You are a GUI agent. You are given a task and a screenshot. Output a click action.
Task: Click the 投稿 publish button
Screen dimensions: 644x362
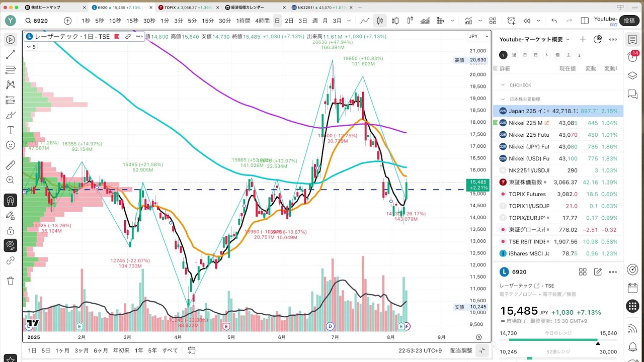pos(629,20)
